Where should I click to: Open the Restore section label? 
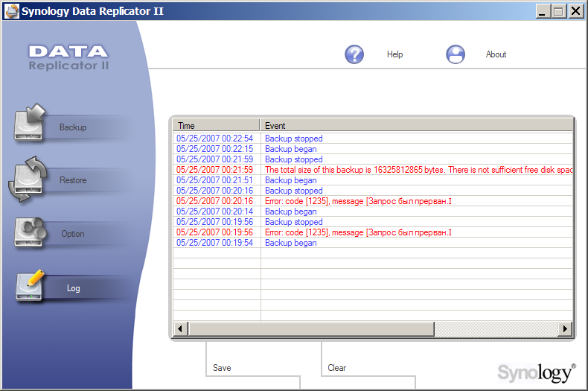(x=73, y=180)
